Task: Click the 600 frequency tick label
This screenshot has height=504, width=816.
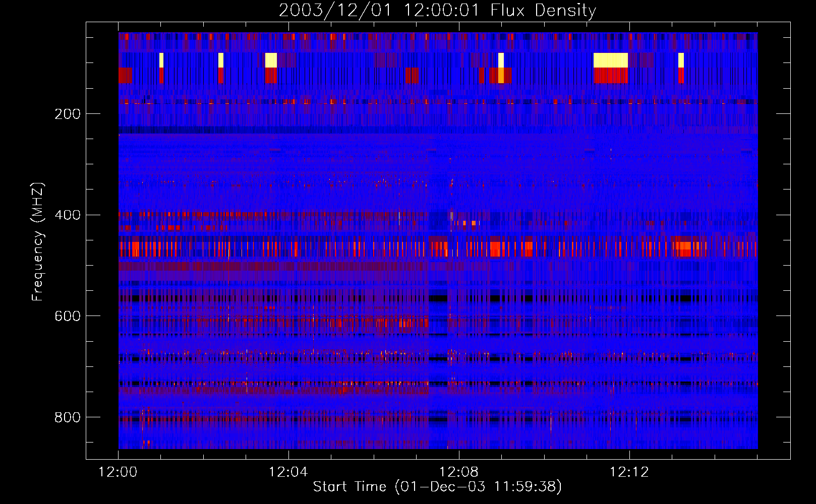Action: pyautogui.click(x=68, y=316)
